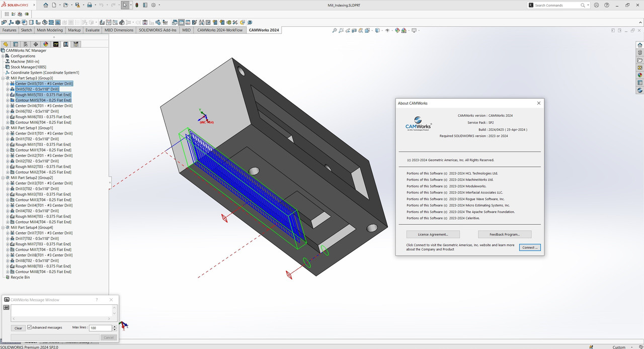Click the Print icon
The width and height of the screenshot is (644, 349).
click(x=89, y=5)
